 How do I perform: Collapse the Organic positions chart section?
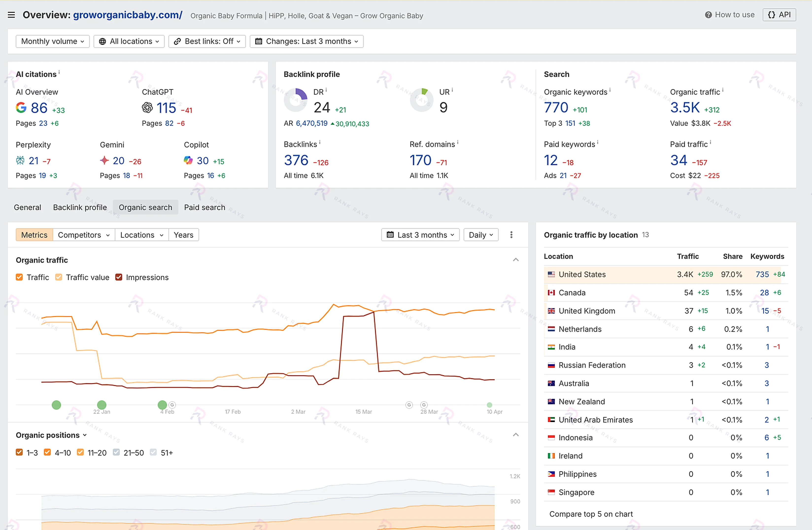[516, 435]
